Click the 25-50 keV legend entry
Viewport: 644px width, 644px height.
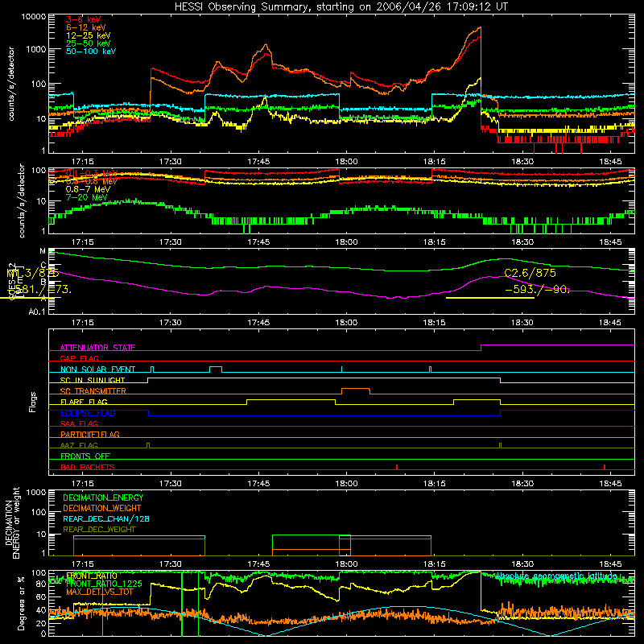pos(89,43)
